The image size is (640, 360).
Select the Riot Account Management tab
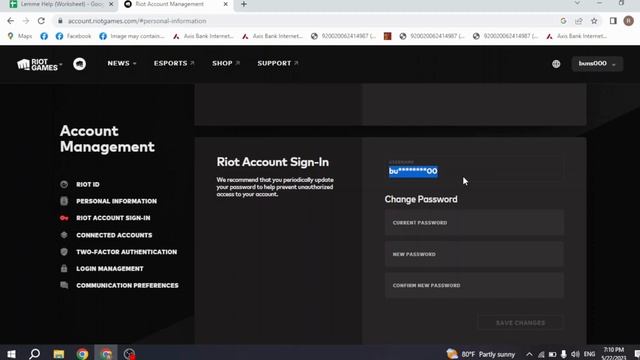click(175, 4)
